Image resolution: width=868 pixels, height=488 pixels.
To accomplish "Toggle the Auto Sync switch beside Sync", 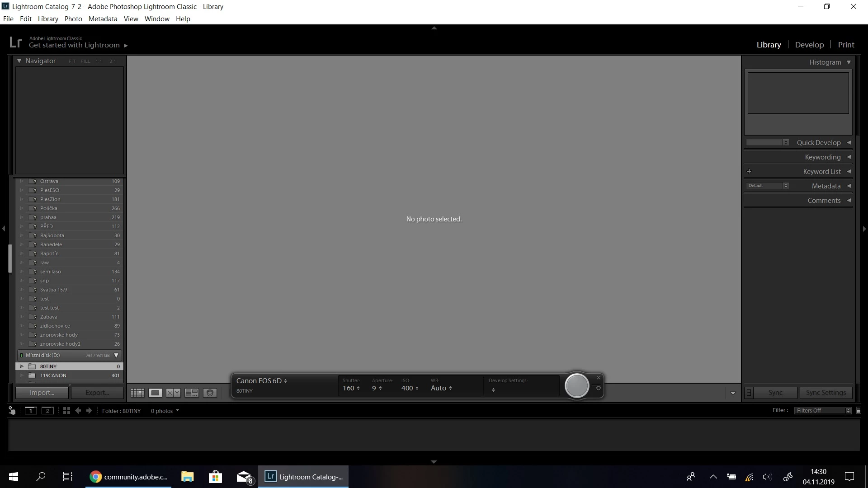I will 749,393.
